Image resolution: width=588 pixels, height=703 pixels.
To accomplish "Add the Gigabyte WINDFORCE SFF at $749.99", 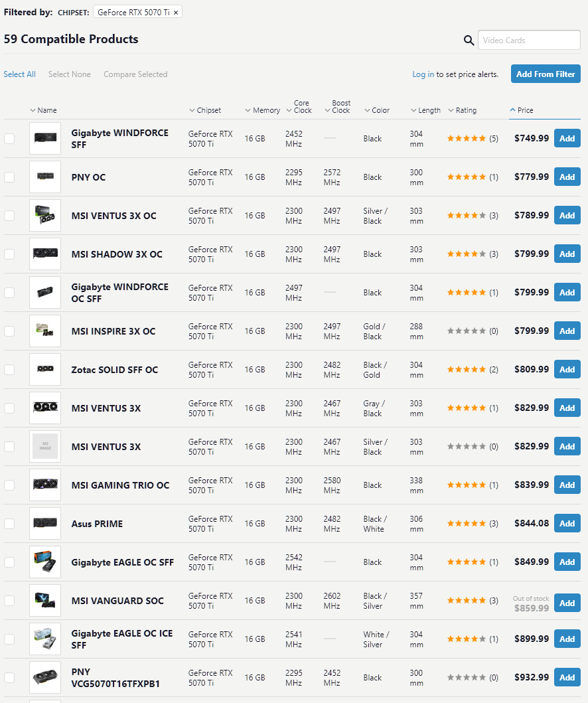I will click(567, 139).
